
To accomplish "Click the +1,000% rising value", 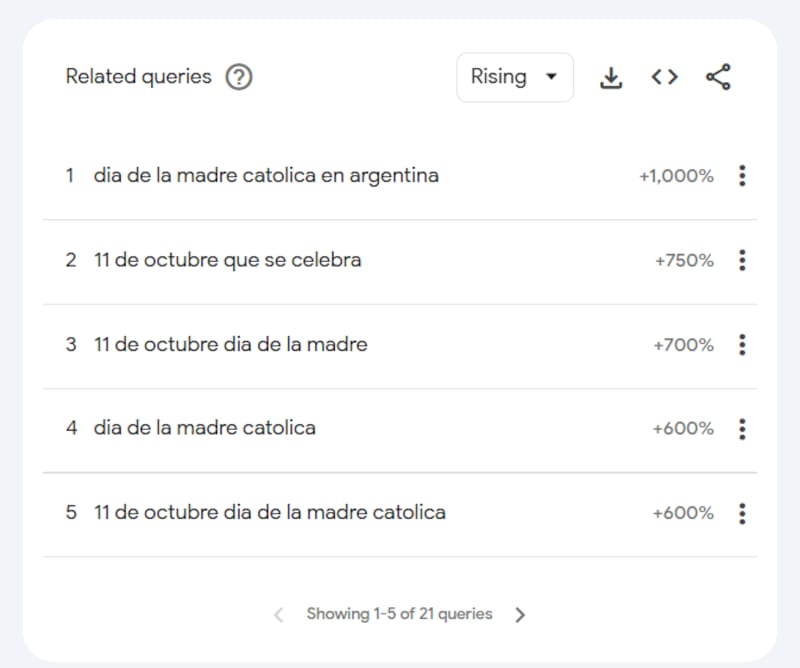I will click(676, 176).
